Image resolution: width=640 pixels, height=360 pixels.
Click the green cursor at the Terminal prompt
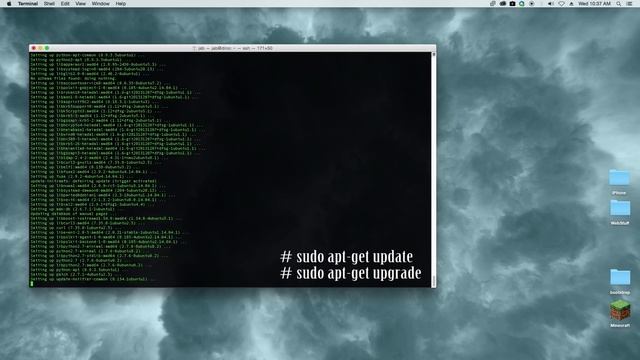(32, 284)
